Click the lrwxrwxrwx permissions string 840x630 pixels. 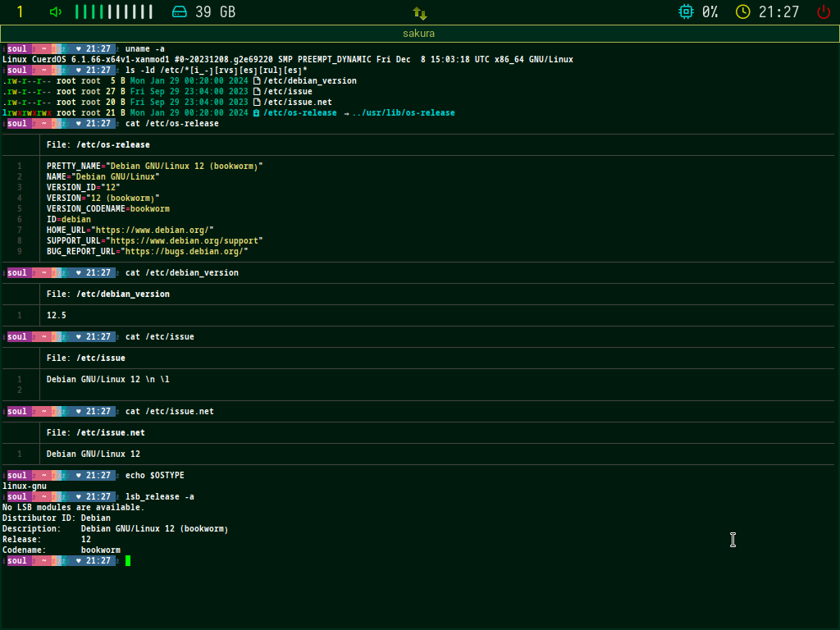coord(27,113)
